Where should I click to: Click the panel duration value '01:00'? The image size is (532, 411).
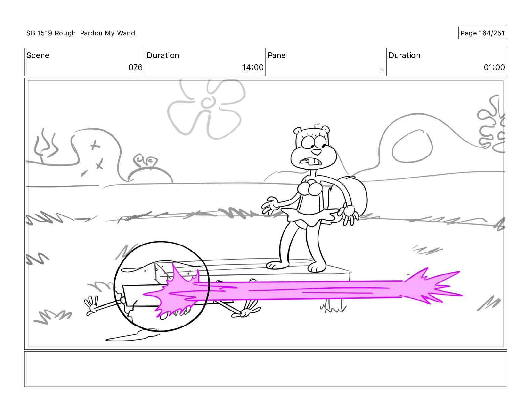[494, 67]
